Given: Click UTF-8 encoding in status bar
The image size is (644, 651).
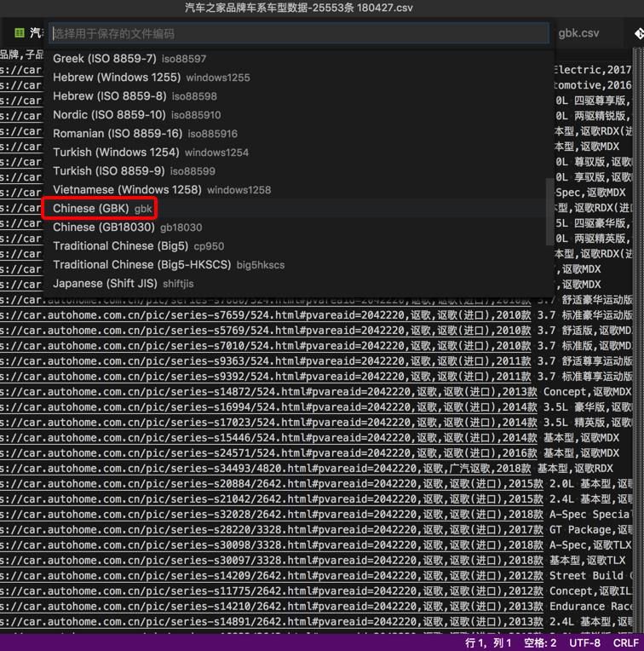Looking at the screenshot, I should (584, 643).
